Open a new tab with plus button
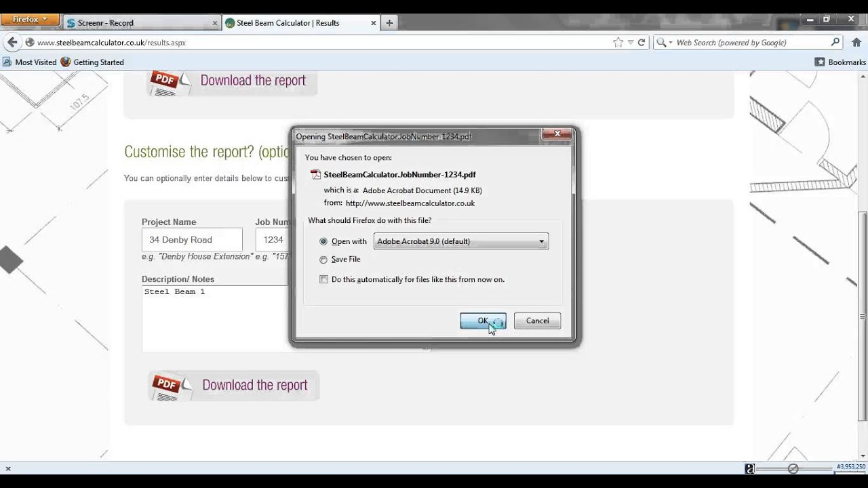 click(x=389, y=23)
